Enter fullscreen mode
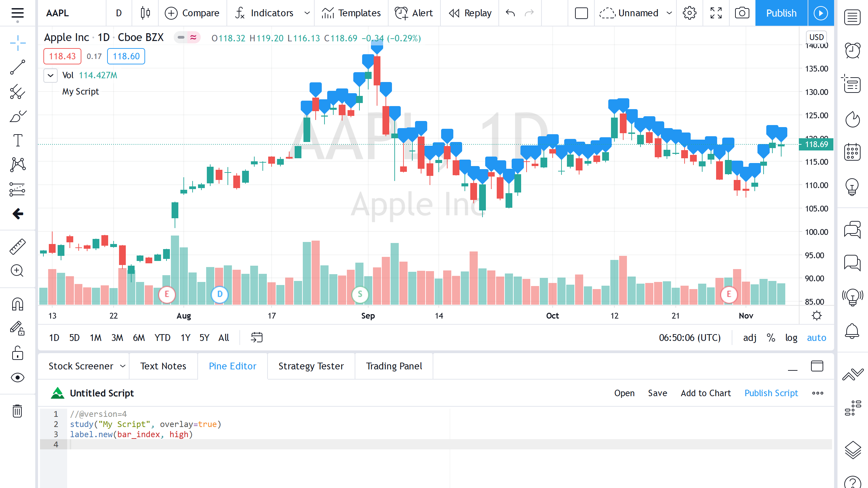Viewport: 868px width, 488px height. pos(716,13)
